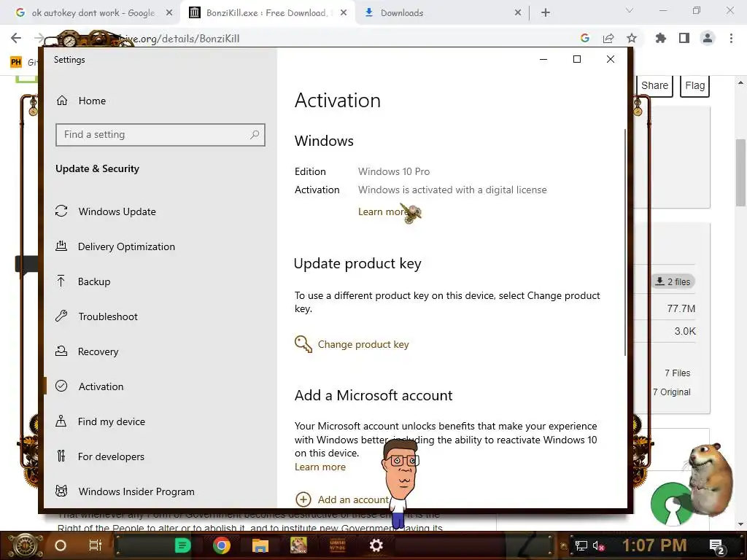
Task: Click Flag button on archive page
Action: coord(694,86)
